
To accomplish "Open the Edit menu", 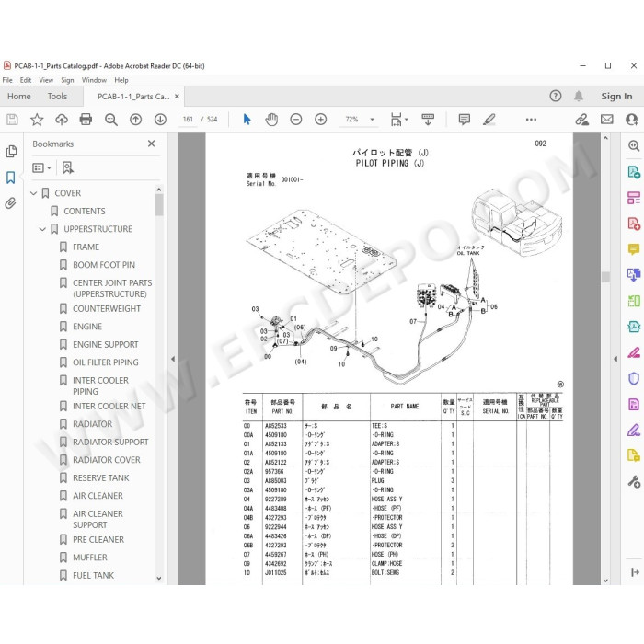I will coord(26,80).
